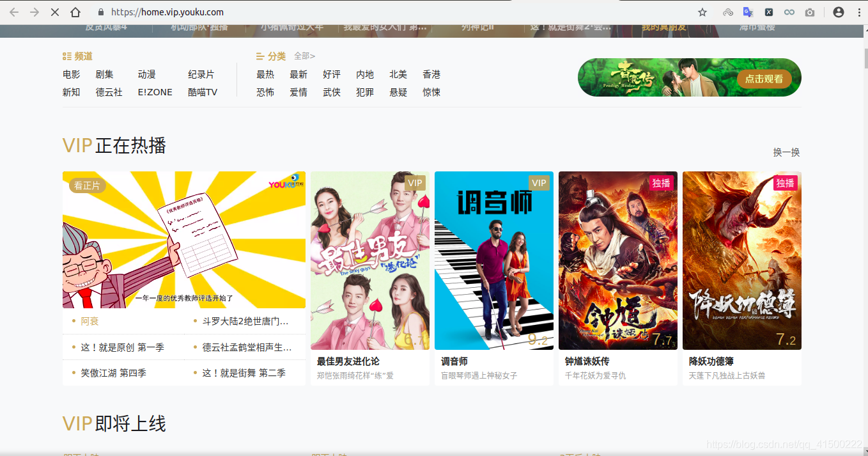Open the 调音师 movie poster
Image resolution: width=868 pixels, height=456 pixels.
pos(494,260)
